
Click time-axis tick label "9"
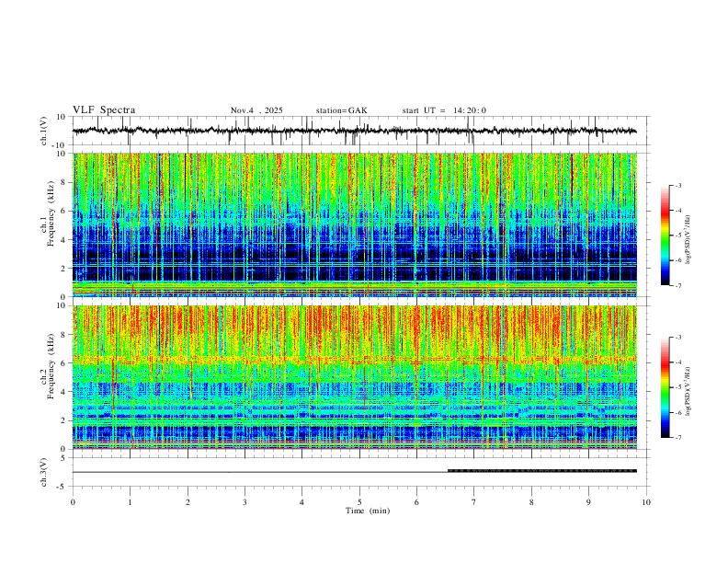click(x=588, y=502)
